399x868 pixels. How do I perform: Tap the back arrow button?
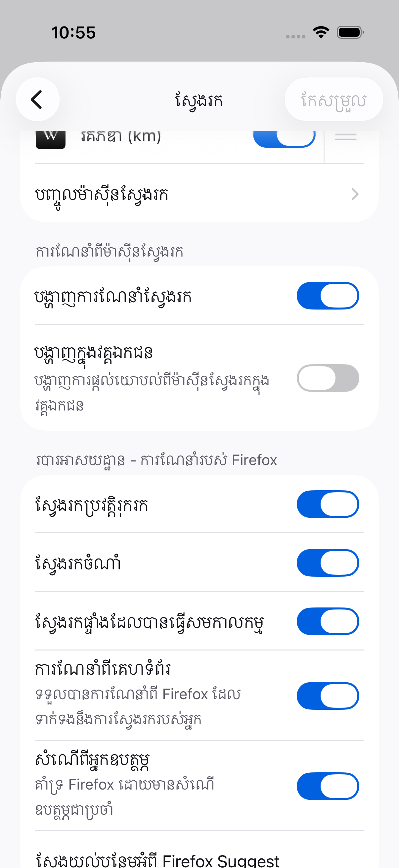(x=37, y=99)
